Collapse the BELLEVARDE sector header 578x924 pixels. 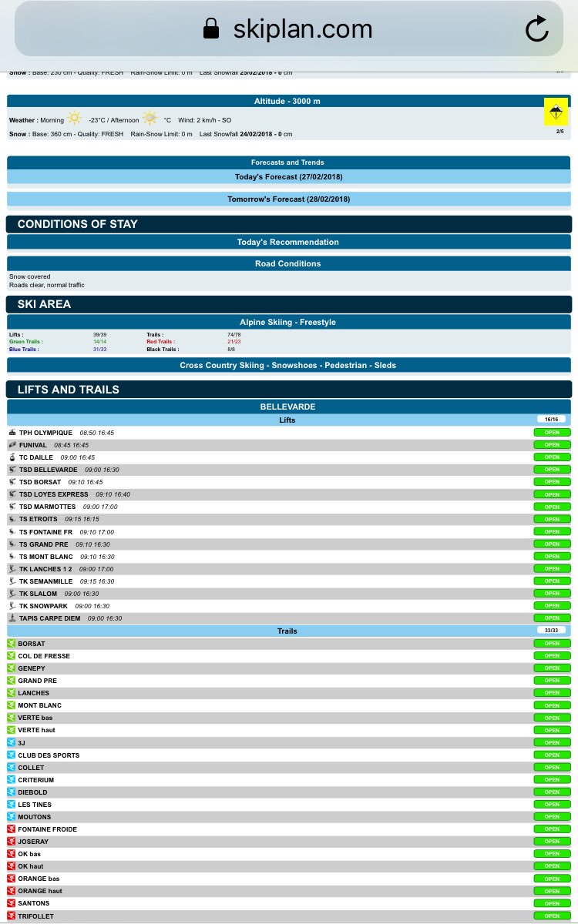[x=289, y=407]
